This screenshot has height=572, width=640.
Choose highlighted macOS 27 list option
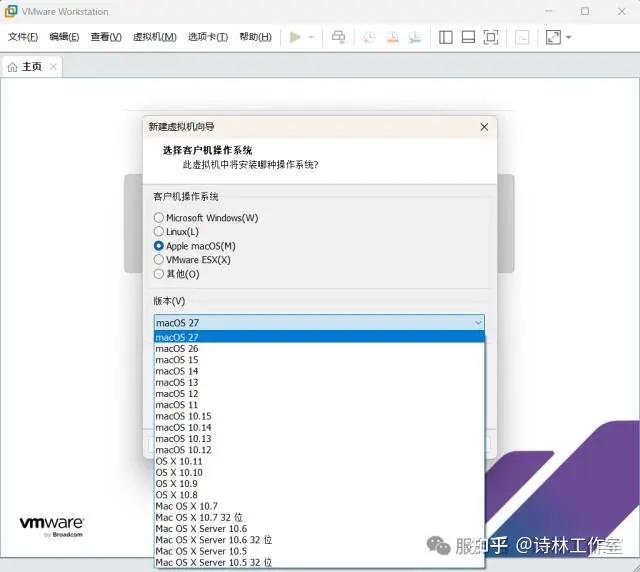point(319,337)
